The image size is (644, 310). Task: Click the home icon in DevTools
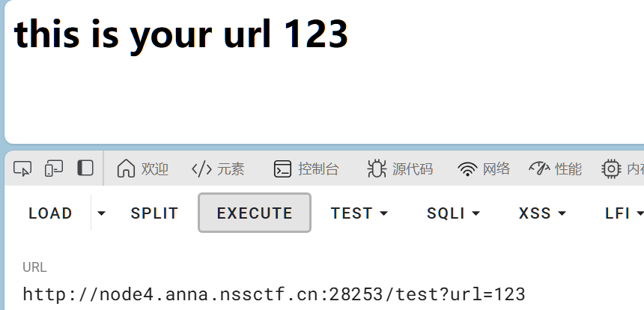[127, 168]
